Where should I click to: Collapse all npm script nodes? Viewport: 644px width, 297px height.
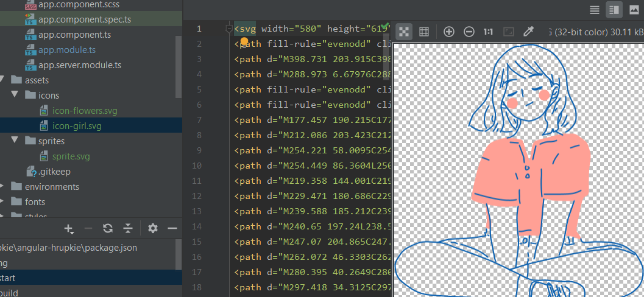pyautogui.click(x=128, y=228)
